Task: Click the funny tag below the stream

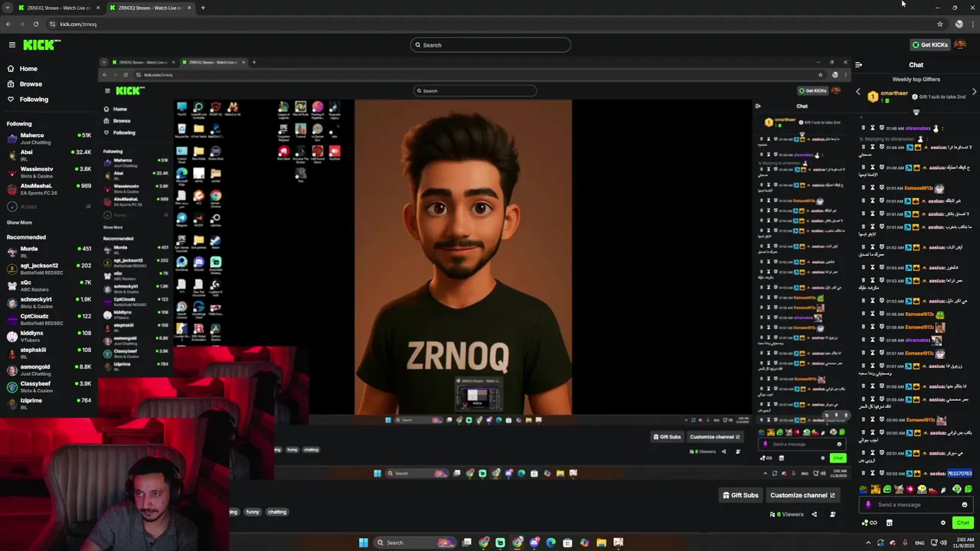Action: (253, 512)
